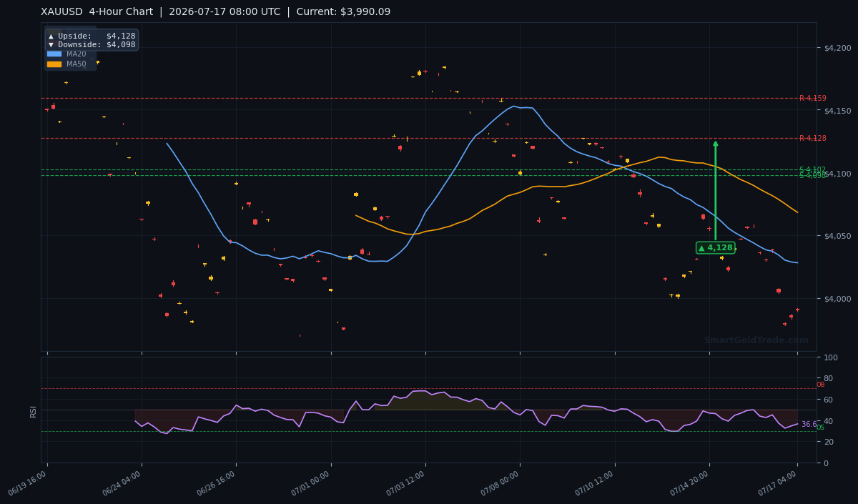Click the 07/08 00:00 date label
Screen dimensions: 858x504
tap(500, 483)
